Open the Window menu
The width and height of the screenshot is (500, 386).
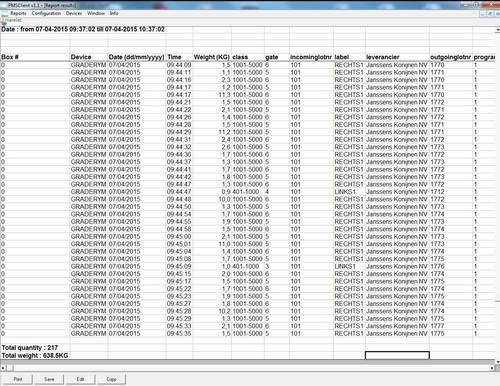[96, 13]
